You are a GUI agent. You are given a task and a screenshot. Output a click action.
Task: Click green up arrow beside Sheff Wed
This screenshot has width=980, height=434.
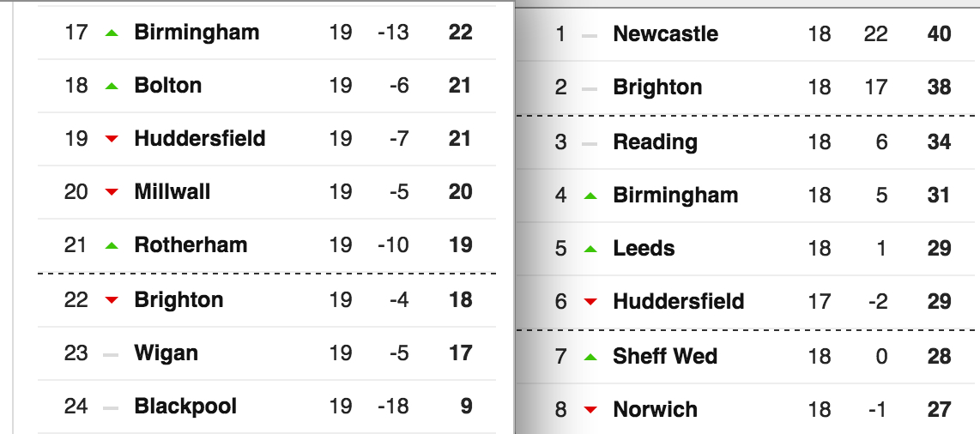[x=590, y=357]
